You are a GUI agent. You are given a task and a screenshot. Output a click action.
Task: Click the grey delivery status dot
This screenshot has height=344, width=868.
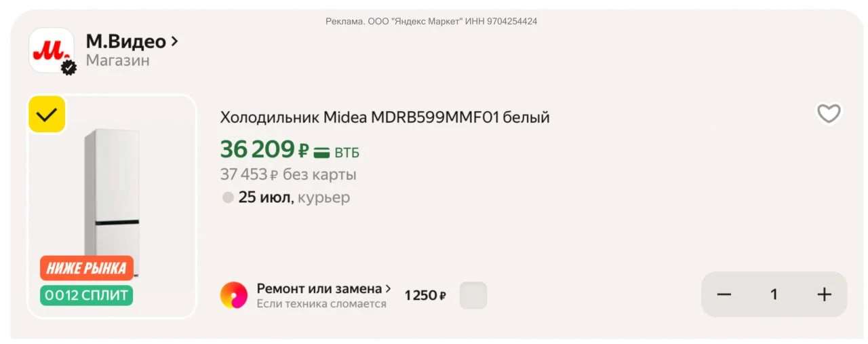(x=228, y=197)
